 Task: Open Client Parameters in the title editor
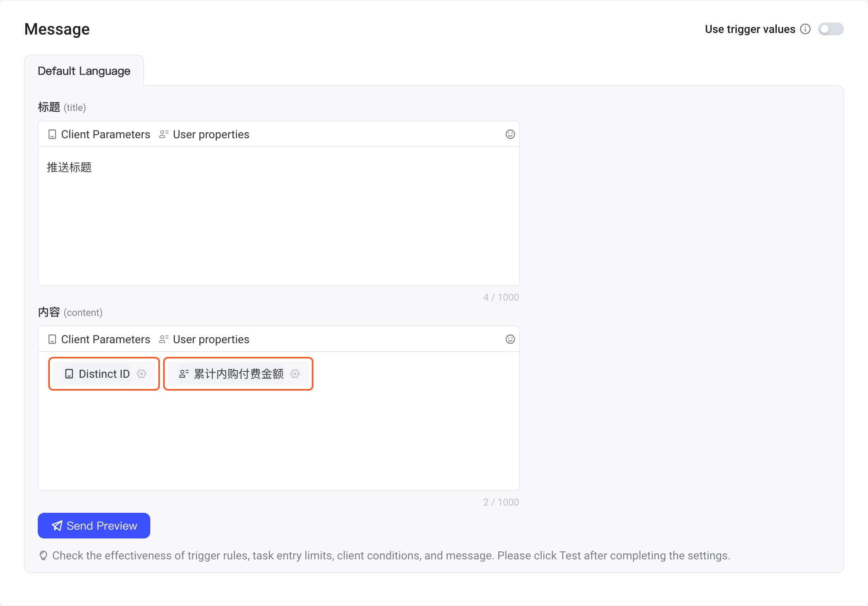pyautogui.click(x=99, y=134)
